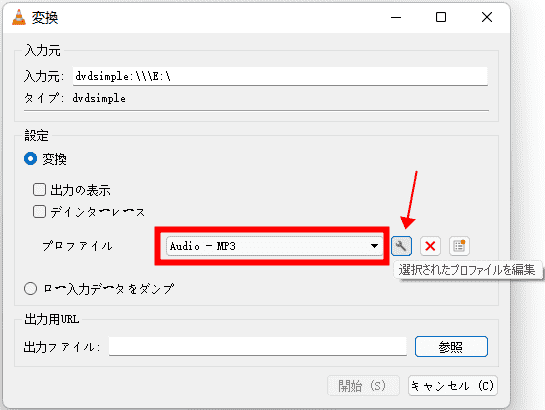Screen dimensions: 545x410
Task: Click the 入力元 dvdsimple path field
Action: coord(280,76)
